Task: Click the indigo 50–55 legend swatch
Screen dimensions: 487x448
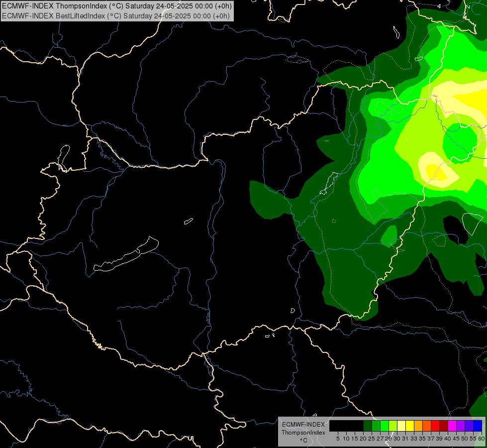Action: (x=469, y=426)
